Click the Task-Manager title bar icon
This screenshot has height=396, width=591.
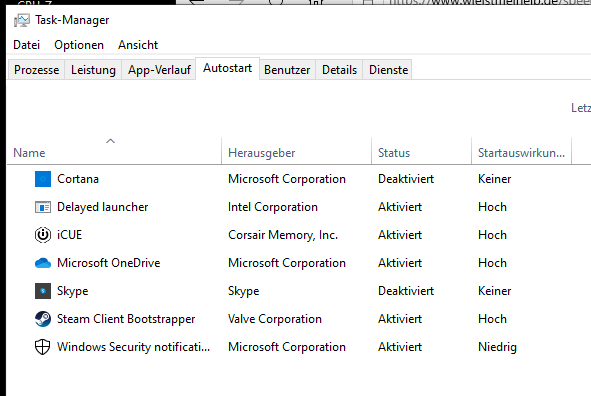[x=21, y=20]
